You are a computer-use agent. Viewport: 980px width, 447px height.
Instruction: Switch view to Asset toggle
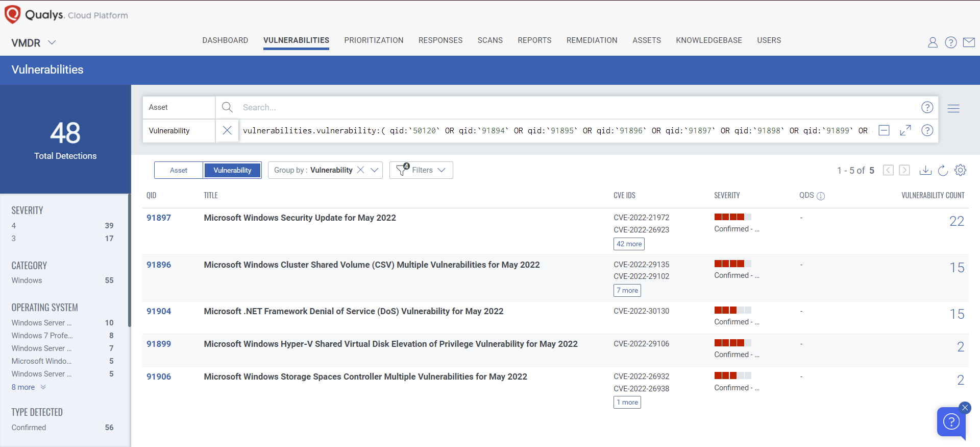(179, 170)
